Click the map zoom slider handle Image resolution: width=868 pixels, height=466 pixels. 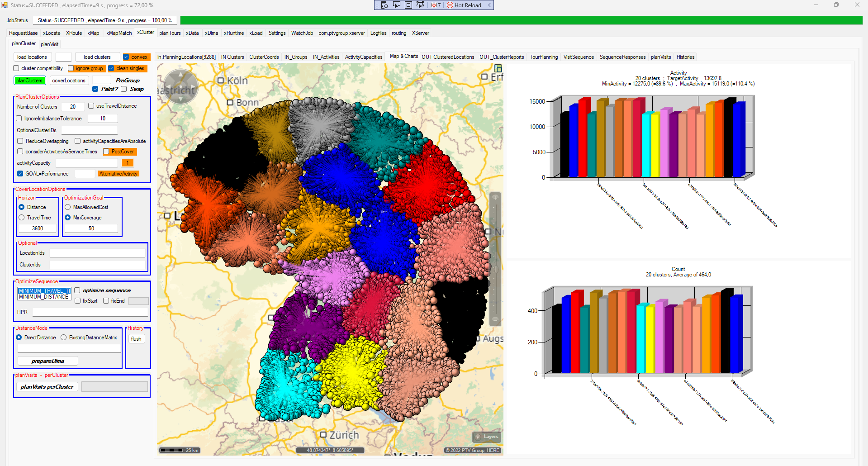[495, 269]
